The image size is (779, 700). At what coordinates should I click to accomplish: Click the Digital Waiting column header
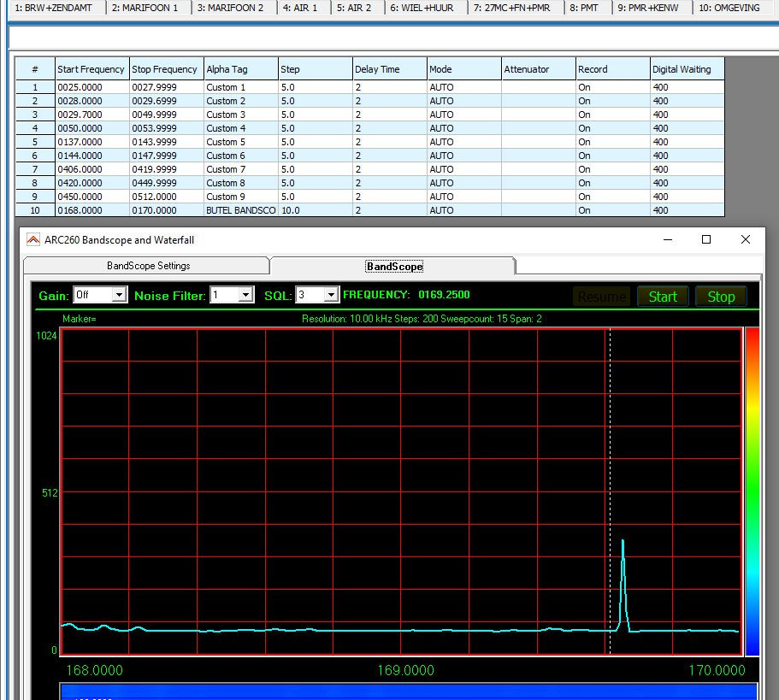click(688, 69)
